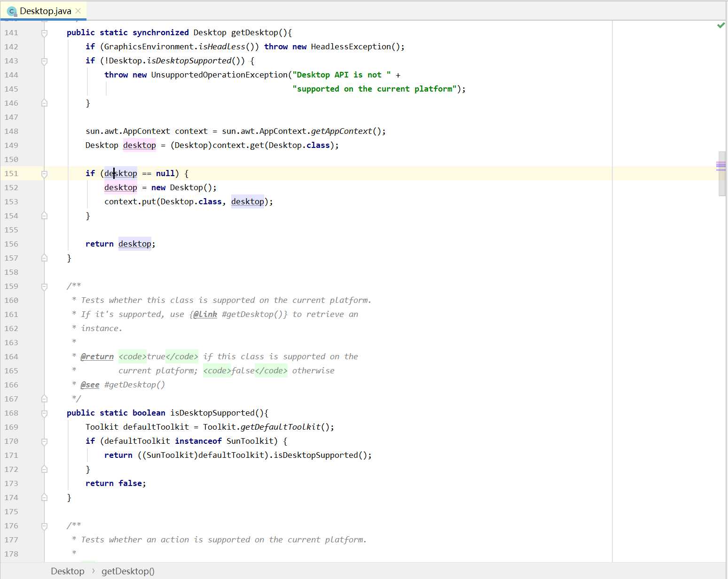Screen dimensions: 728x579
Task: Click Desktop in the breadcrumb bar
Action: [x=68, y=571]
